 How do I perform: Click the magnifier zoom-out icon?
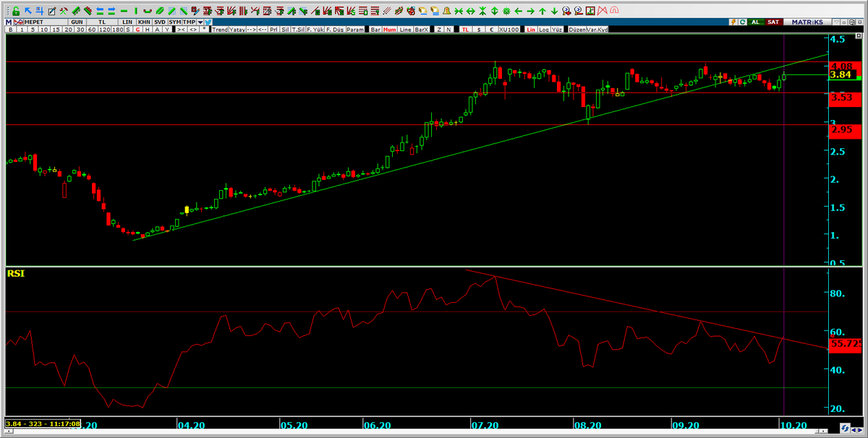579,11
